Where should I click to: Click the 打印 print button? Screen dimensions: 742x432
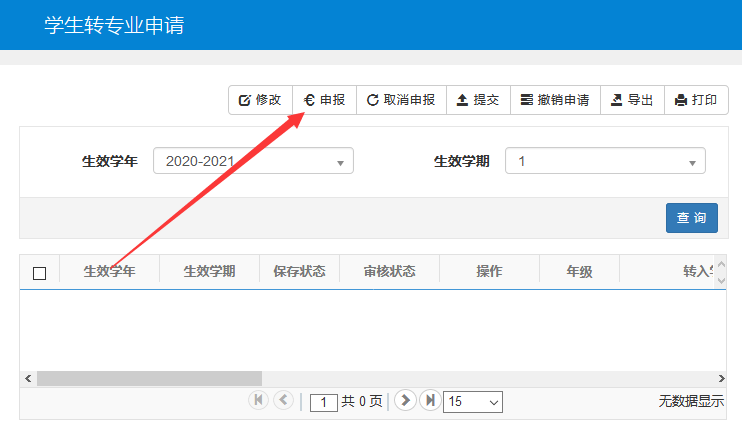(696, 100)
